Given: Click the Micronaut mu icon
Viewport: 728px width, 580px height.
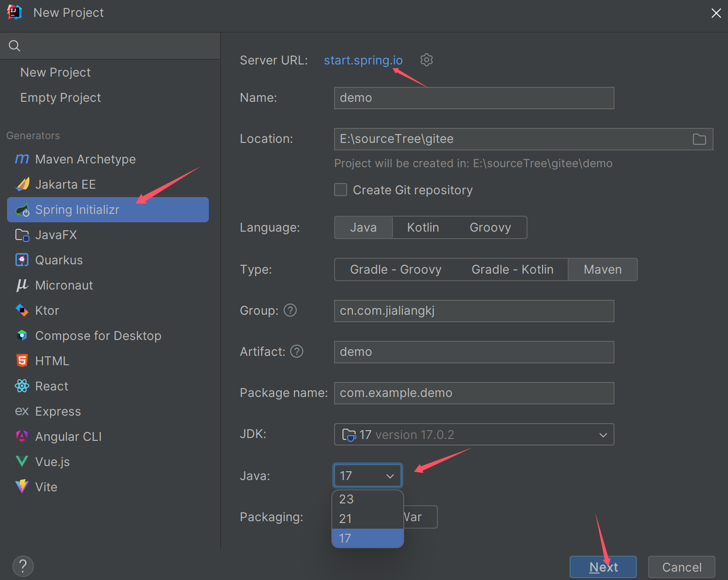Looking at the screenshot, I should pyautogui.click(x=22, y=285).
